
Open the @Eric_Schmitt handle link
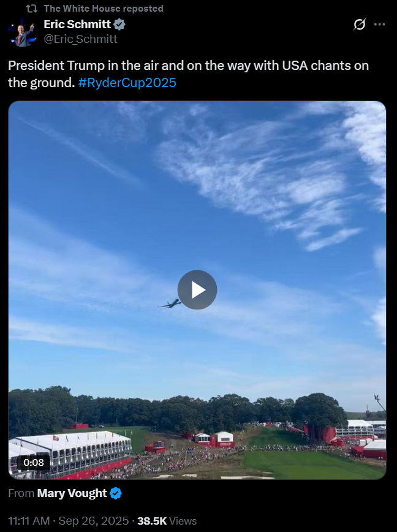81,39
